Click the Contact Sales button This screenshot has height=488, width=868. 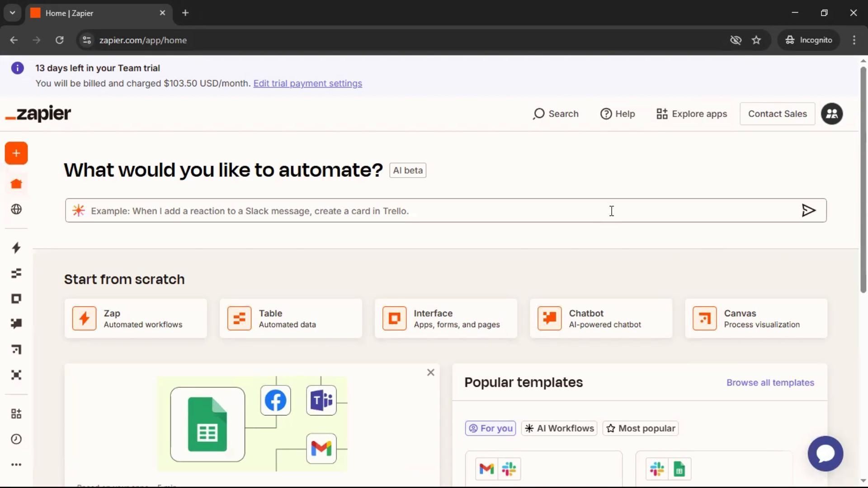pos(777,114)
